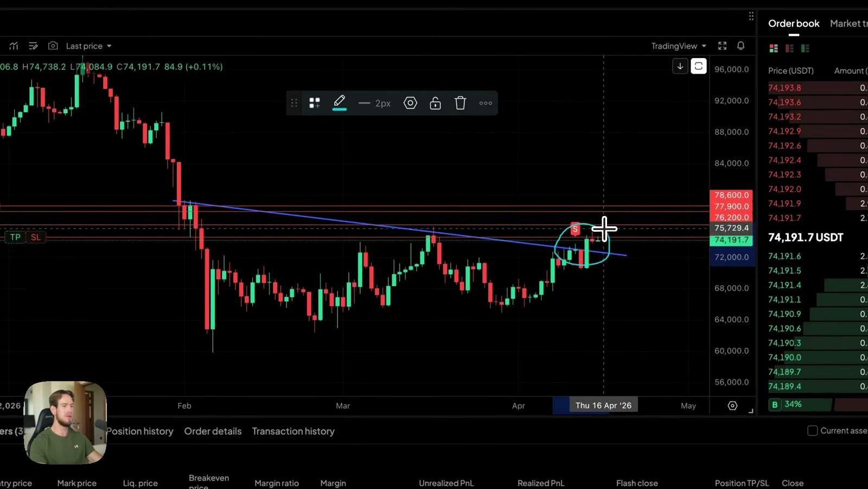Select ask price 74,192.9
The image size is (868, 489).
point(784,131)
